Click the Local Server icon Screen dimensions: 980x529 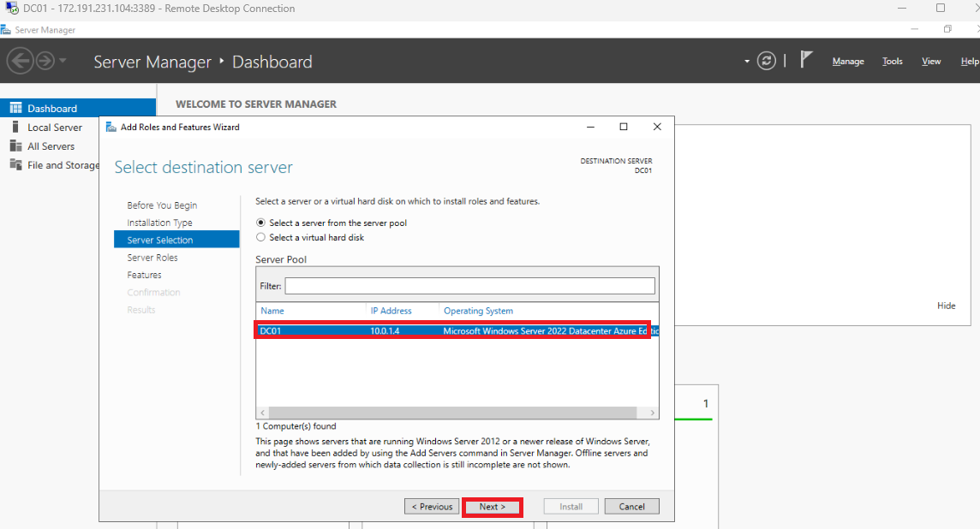click(15, 128)
